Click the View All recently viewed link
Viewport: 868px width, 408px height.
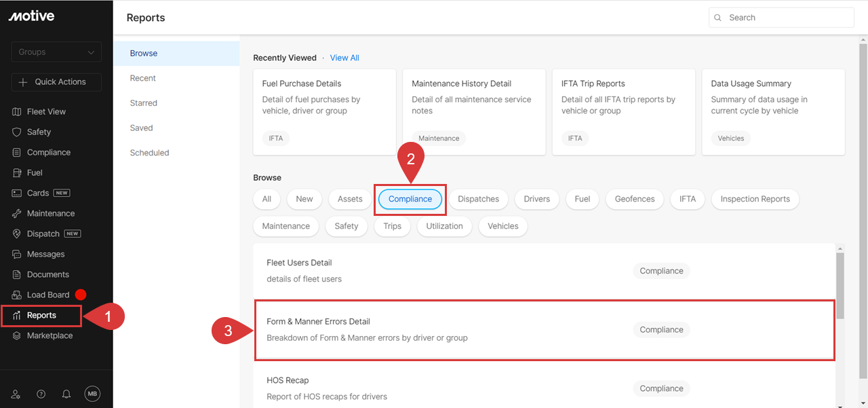tap(344, 58)
